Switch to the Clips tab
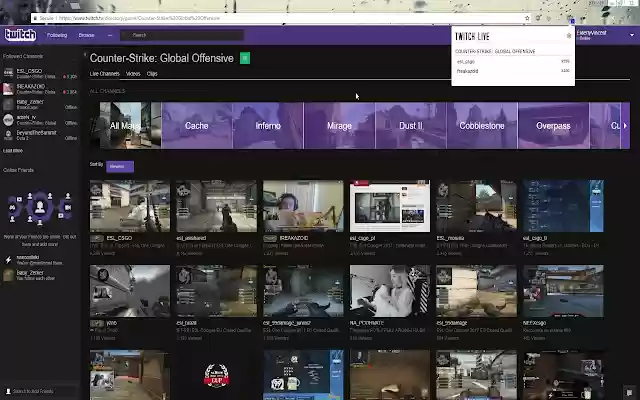The height and width of the screenshot is (400, 640). pos(152,74)
